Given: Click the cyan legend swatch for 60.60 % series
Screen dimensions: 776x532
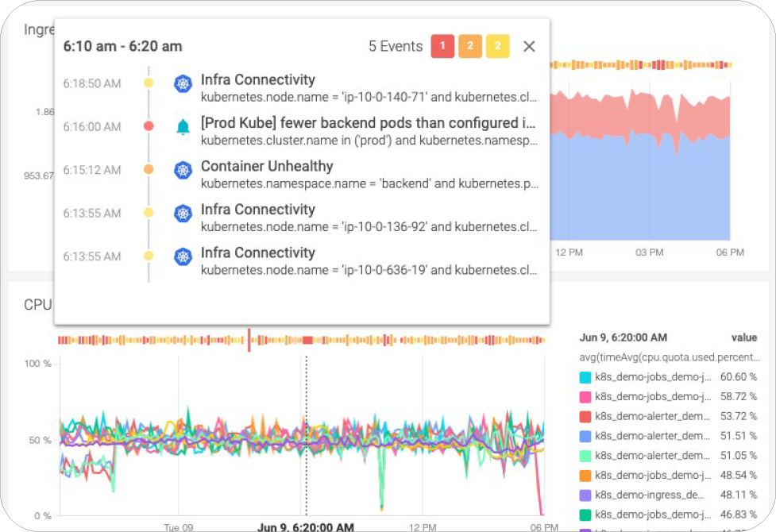Looking at the screenshot, I should 585,377.
